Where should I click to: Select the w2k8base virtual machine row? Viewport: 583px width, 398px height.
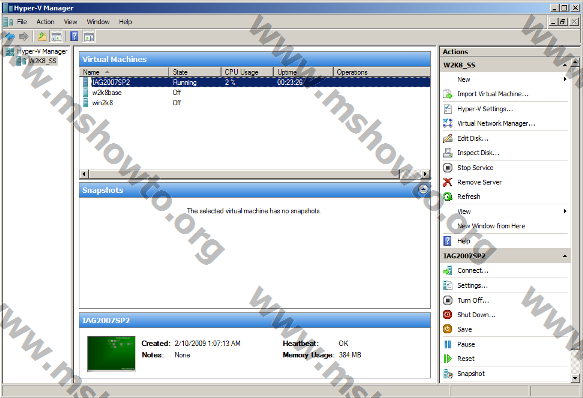255,92
